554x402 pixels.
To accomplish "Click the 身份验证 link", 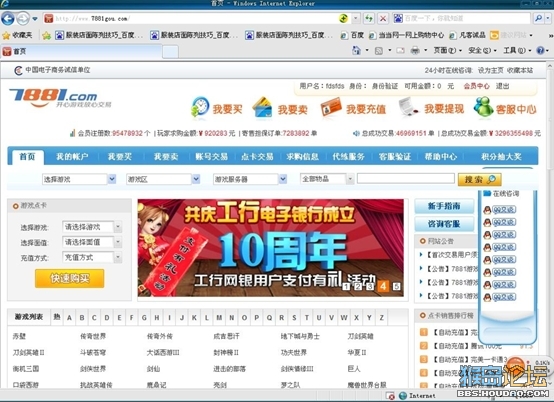I will (x=384, y=86).
